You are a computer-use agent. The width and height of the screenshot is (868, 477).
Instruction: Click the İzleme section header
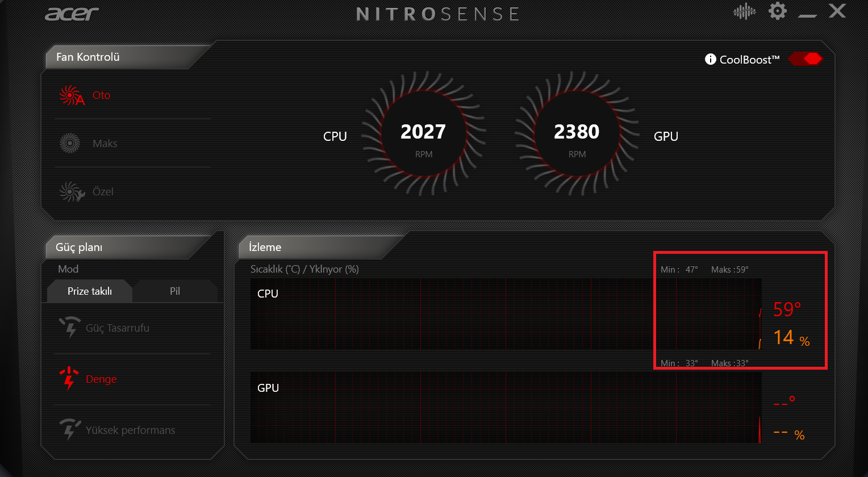[x=265, y=248]
